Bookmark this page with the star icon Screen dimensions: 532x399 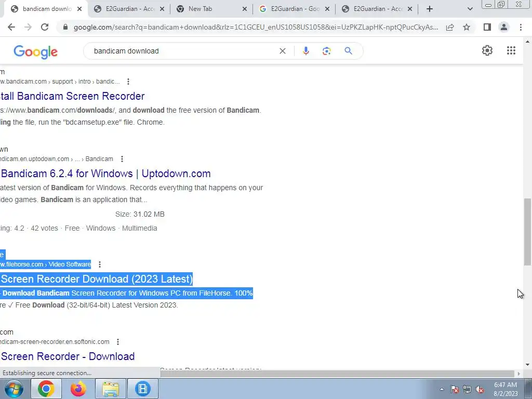coord(467,27)
